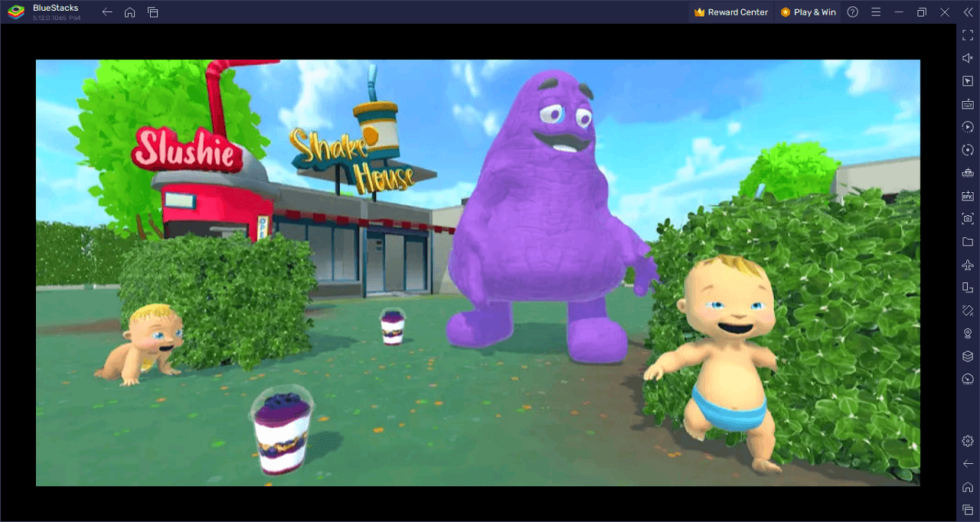Click the shake device icon
Image resolution: width=980 pixels, height=522 pixels.
tap(968, 311)
